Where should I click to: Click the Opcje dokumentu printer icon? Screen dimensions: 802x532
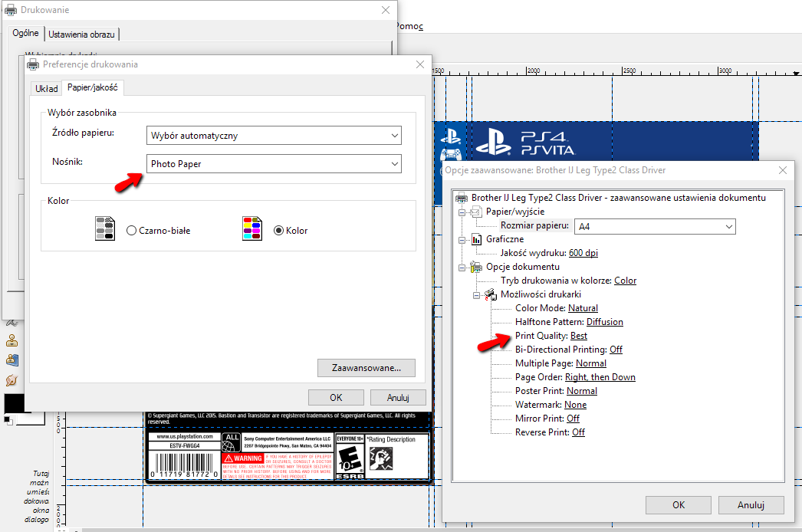(x=475, y=267)
